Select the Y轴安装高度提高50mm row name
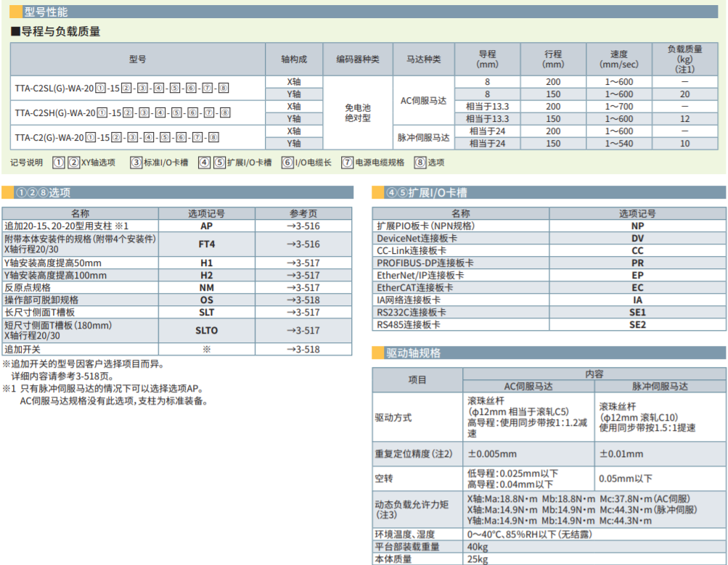728x565 pixels. 52,263
